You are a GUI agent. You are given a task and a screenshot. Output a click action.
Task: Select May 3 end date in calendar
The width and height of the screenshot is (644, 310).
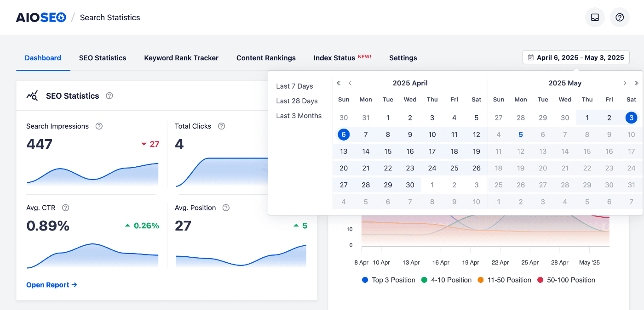[631, 118]
